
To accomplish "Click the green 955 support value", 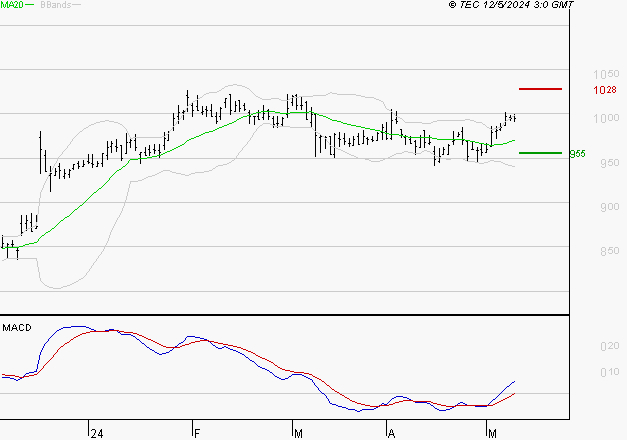I will coord(577,154).
